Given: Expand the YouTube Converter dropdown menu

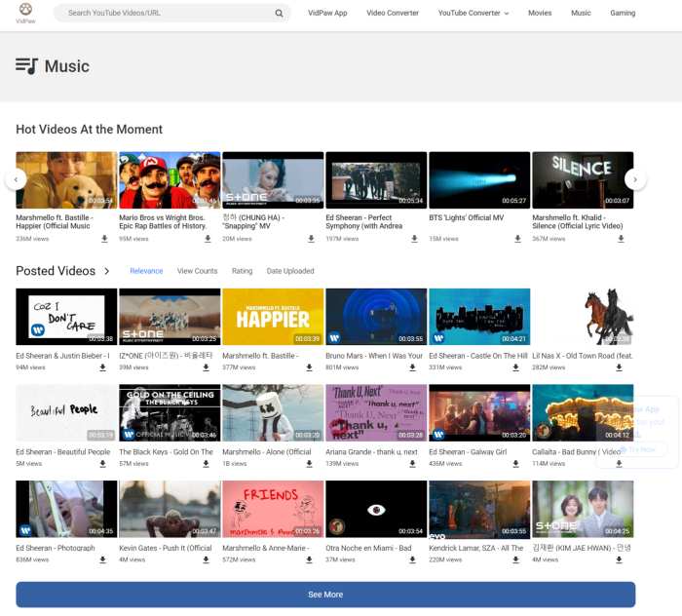Looking at the screenshot, I should pos(474,13).
